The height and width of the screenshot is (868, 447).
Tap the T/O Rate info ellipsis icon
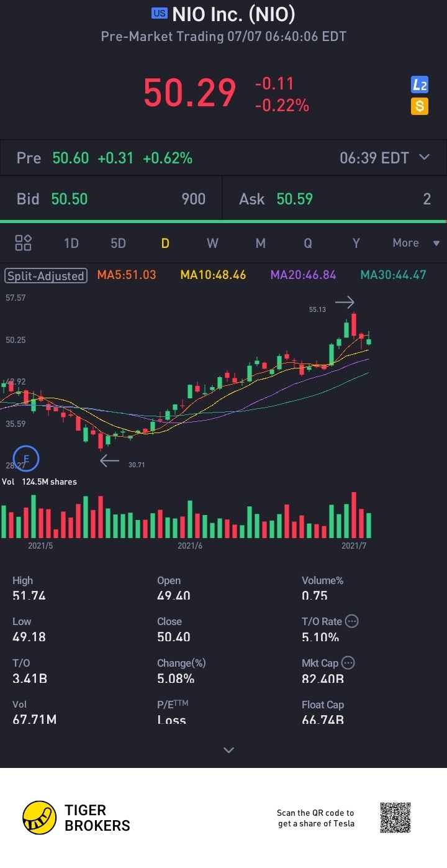point(351,621)
